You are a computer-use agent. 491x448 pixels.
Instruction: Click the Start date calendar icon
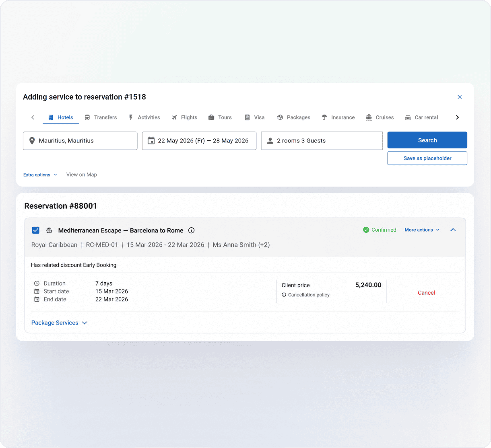click(x=37, y=292)
